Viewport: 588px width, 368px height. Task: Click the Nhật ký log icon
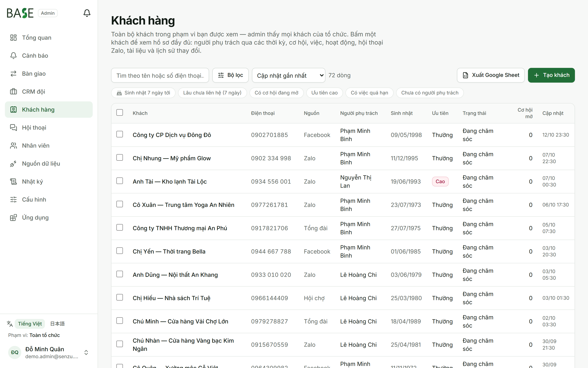[x=13, y=182]
